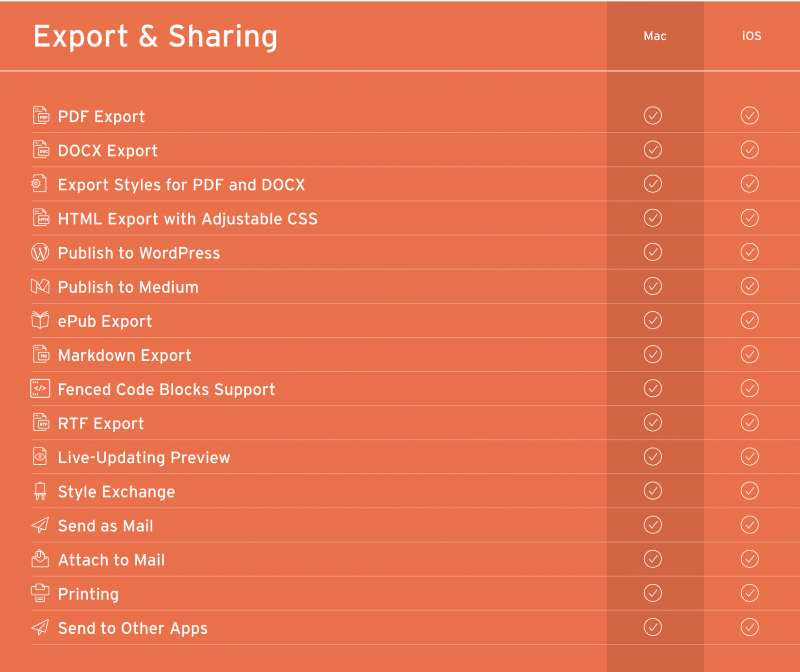
Task: Click the Live-Updating Preview eye icon
Action: (40, 456)
